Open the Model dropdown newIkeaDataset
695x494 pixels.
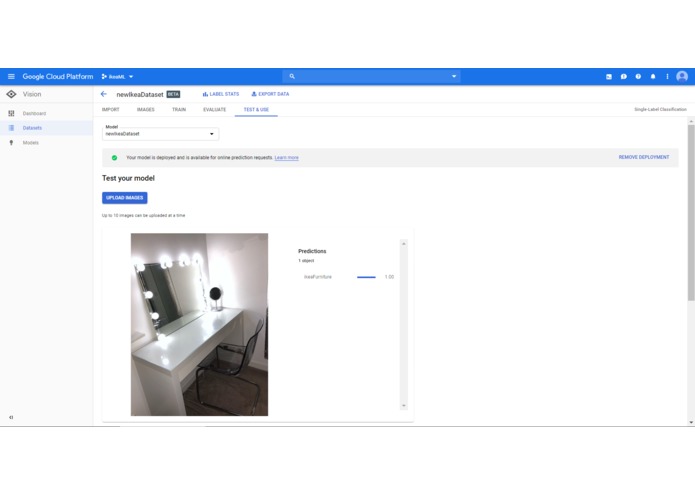(x=160, y=134)
